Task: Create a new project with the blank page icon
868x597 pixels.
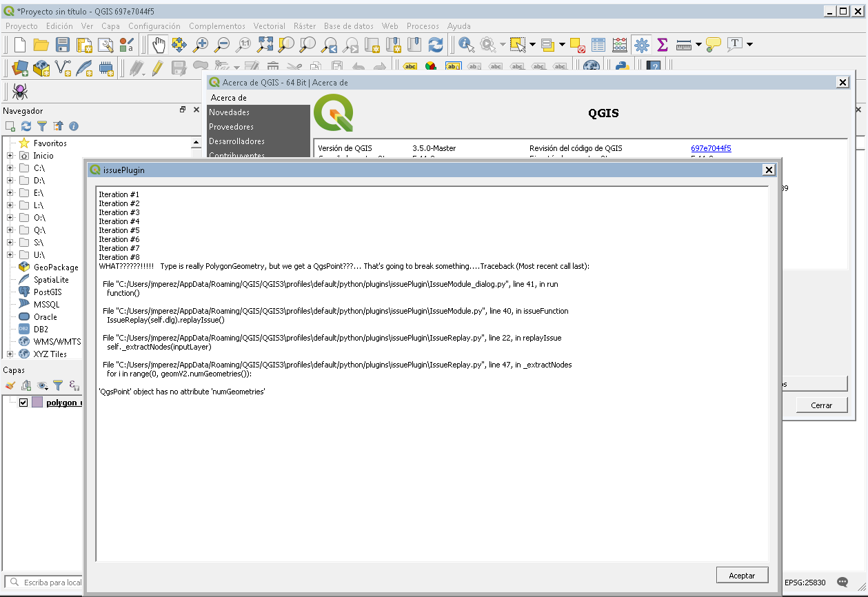Action: pyautogui.click(x=20, y=45)
